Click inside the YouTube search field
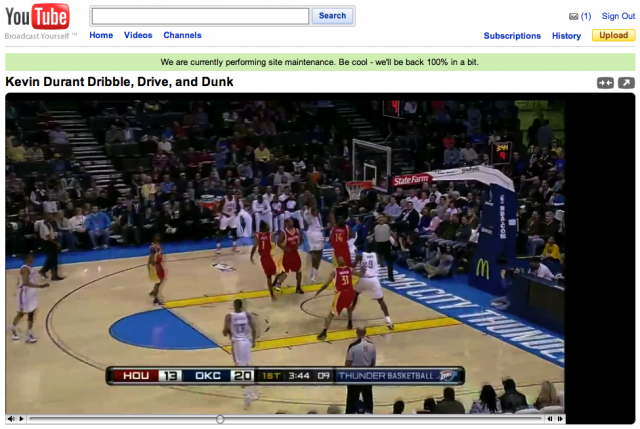Image resolution: width=640 pixels, height=429 pixels. click(200, 16)
